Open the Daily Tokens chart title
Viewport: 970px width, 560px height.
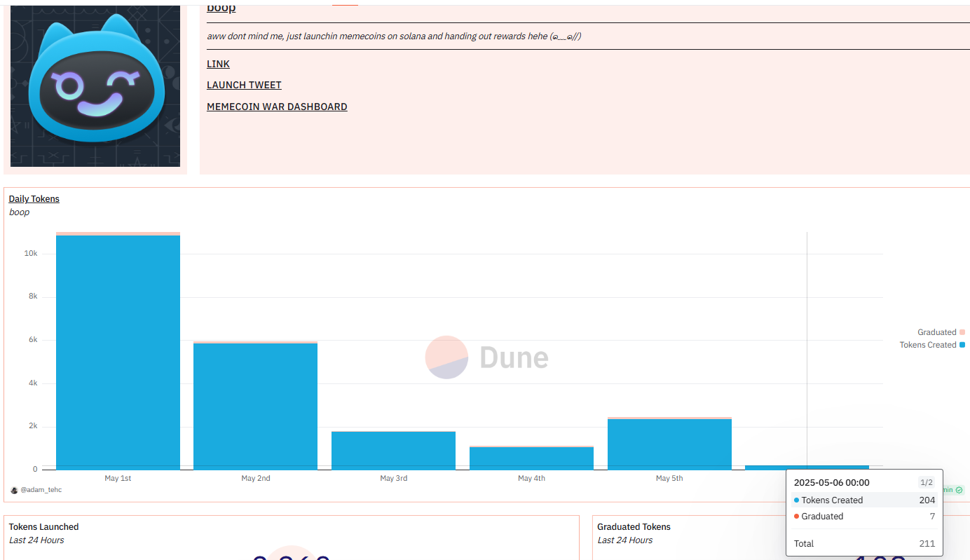coord(34,199)
